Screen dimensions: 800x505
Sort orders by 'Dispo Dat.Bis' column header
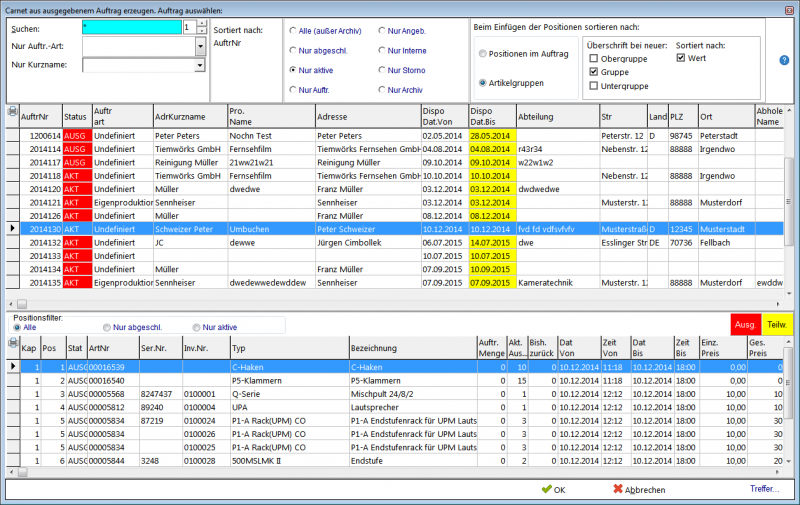[490, 115]
